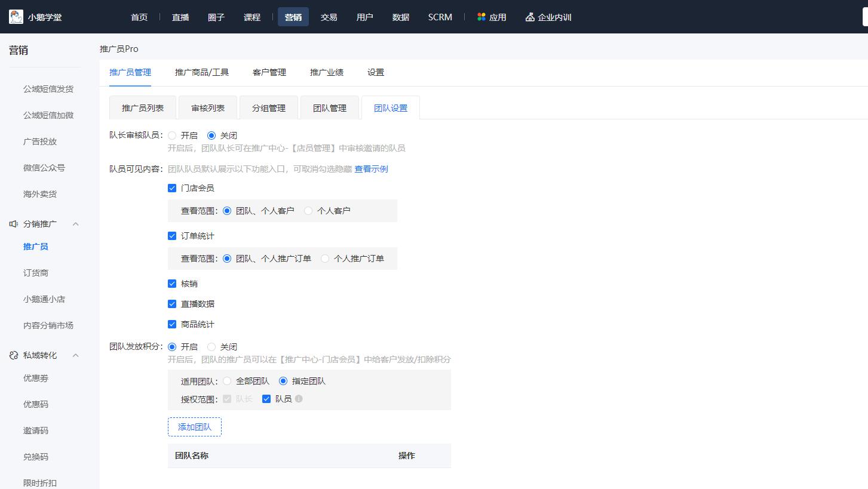Select 全部团队 radio option
Screen dimensions: 868x489
(227, 381)
